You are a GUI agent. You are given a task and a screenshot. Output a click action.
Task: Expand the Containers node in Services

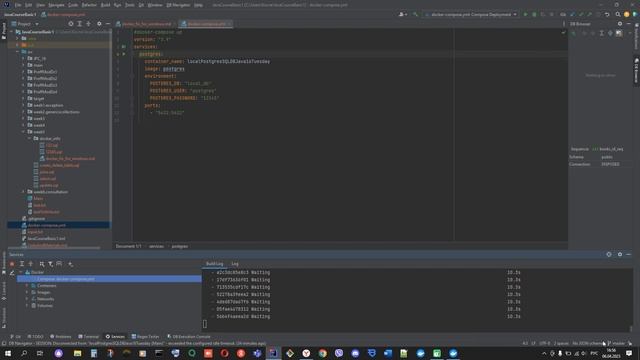(x=27, y=286)
